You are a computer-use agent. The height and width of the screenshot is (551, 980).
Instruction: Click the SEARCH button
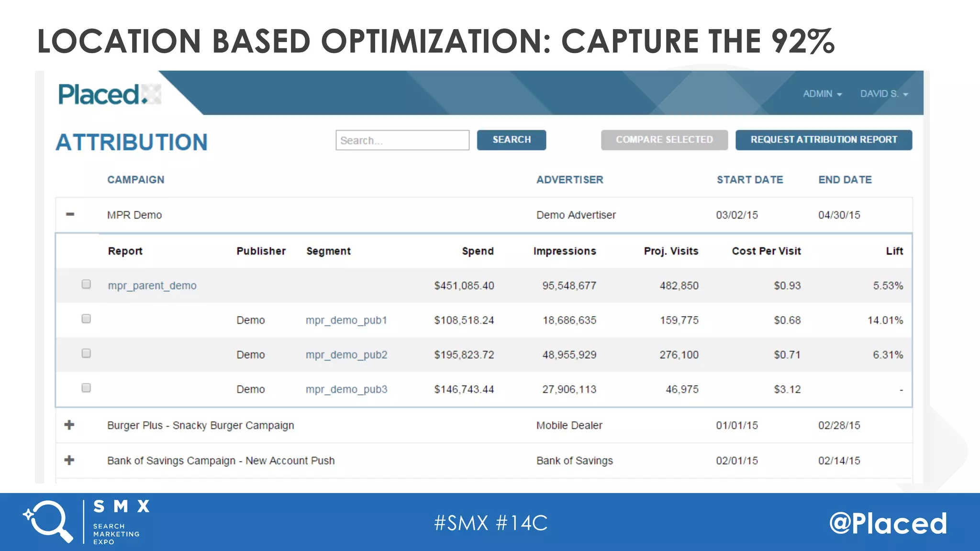point(512,140)
